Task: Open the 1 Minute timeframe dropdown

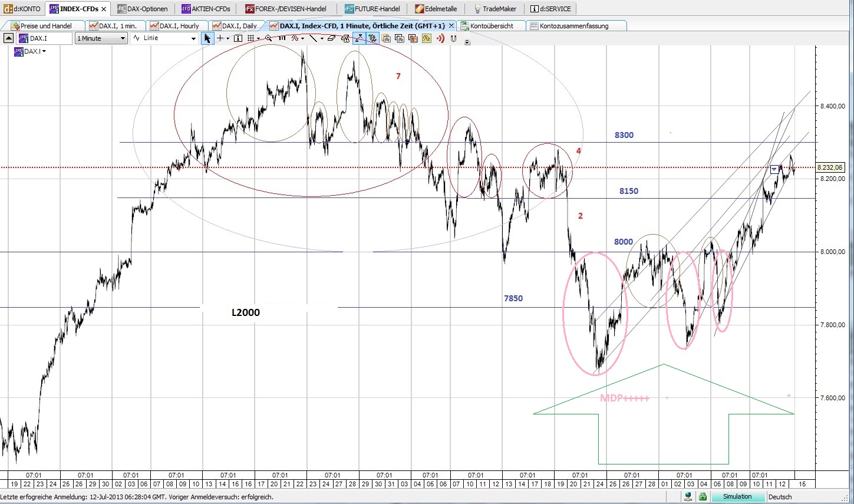Action: click(x=101, y=38)
